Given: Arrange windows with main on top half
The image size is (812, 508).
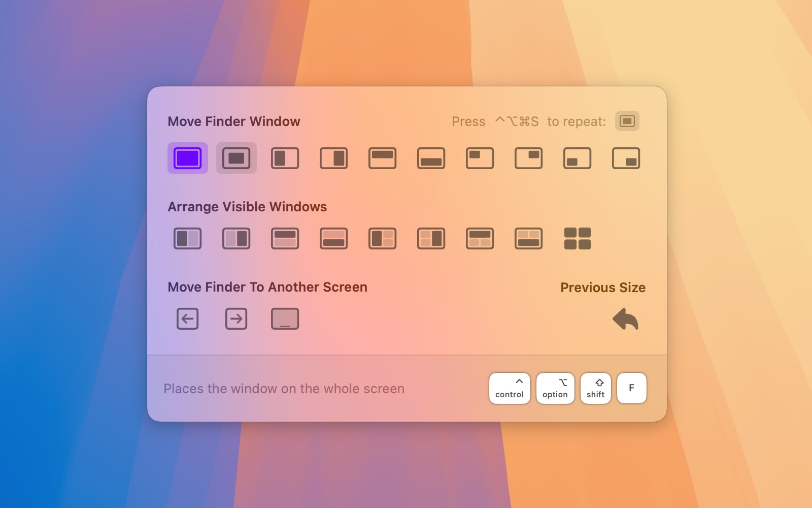Looking at the screenshot, I should (285, 238).
